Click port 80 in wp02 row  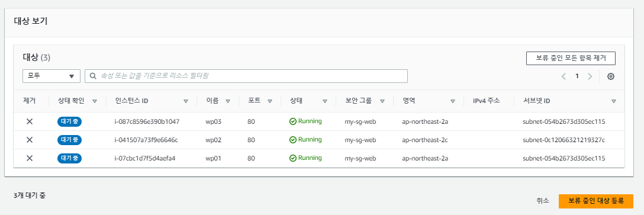(252, 140)
